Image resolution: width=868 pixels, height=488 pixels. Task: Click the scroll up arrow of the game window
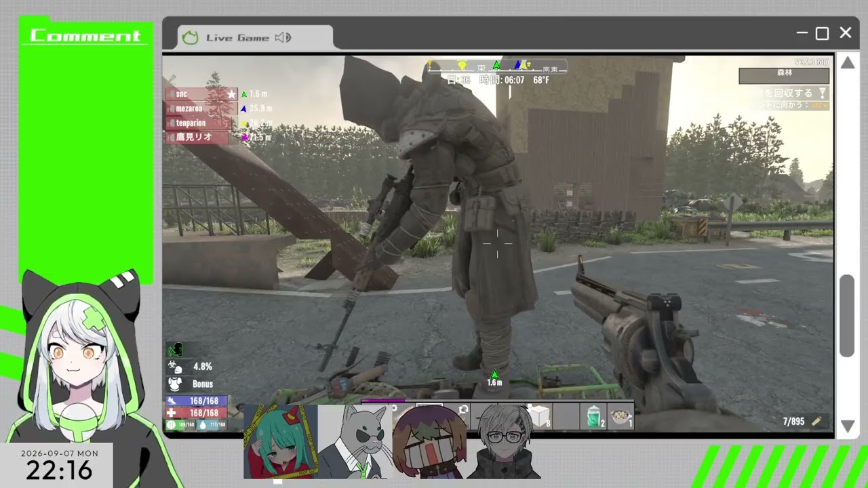(x=847, y=63)
